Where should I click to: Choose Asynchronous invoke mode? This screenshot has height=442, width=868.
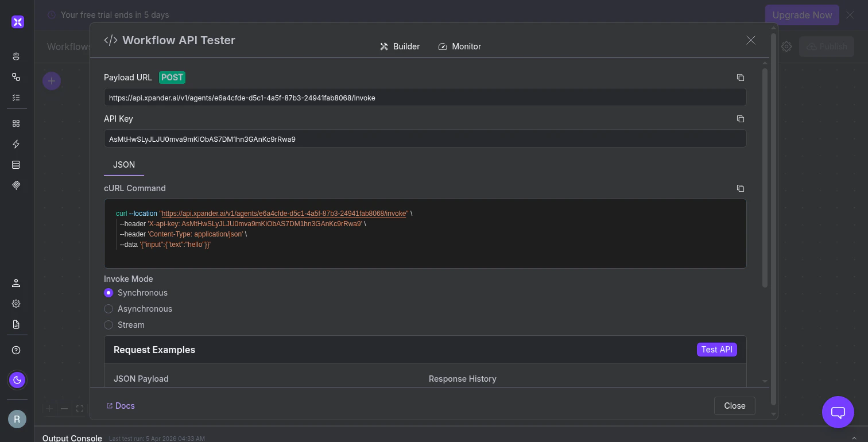pyautogui.click(x=108, y=309)
